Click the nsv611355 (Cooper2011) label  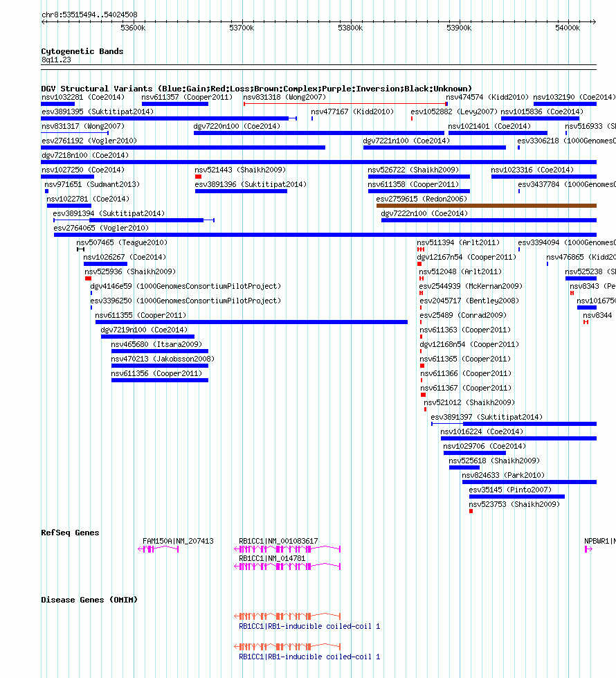141,316
